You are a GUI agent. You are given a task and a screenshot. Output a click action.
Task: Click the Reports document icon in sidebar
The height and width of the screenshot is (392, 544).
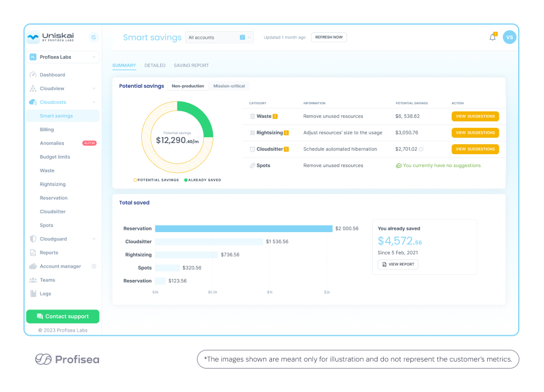33,253
